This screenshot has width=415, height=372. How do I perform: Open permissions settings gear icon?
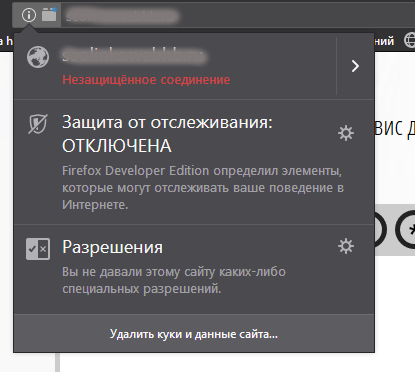tap(346, 246)
